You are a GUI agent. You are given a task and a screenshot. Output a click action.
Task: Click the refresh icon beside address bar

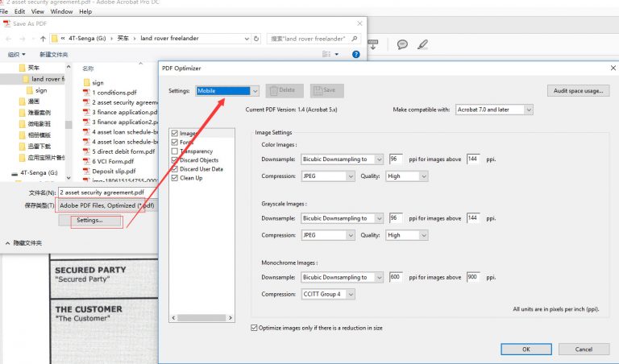tap(255, 39)
